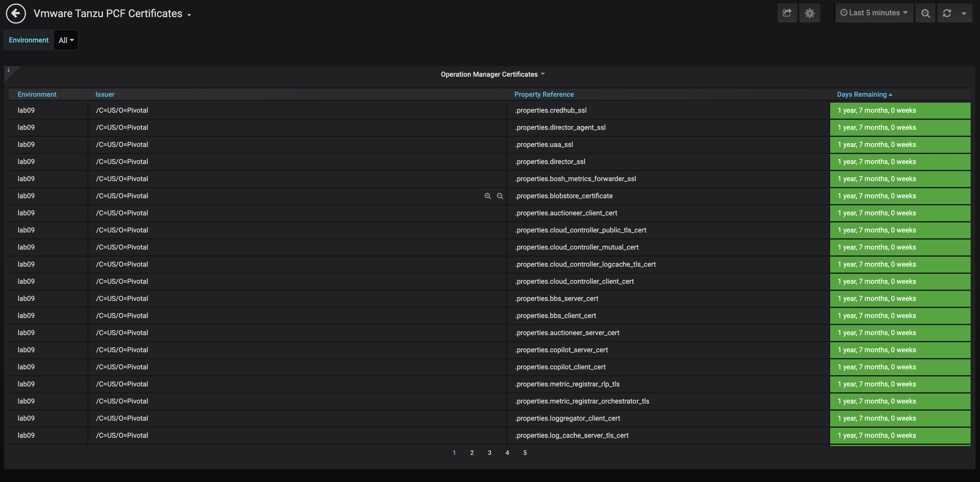Select .properties.blobstore_certificate cell
The height and width of the screenshot is (482, 980).
(x=668, y=196)
